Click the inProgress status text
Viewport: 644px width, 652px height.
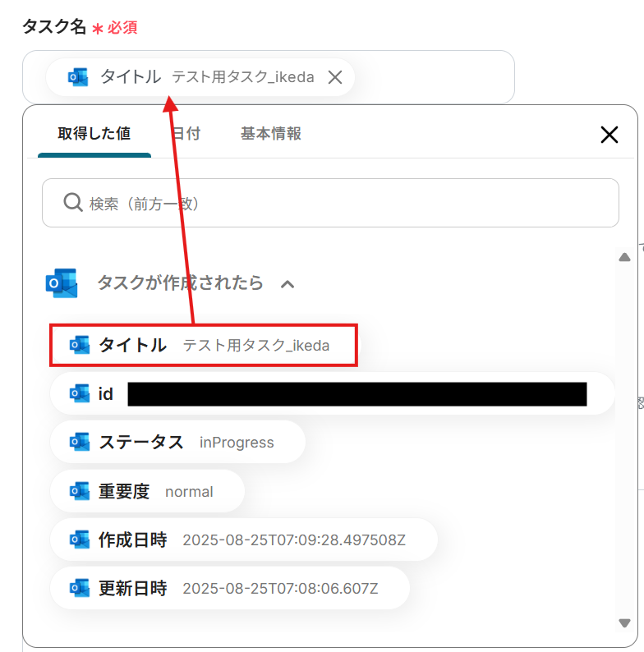pyautogui.click(x=237, y=443)
